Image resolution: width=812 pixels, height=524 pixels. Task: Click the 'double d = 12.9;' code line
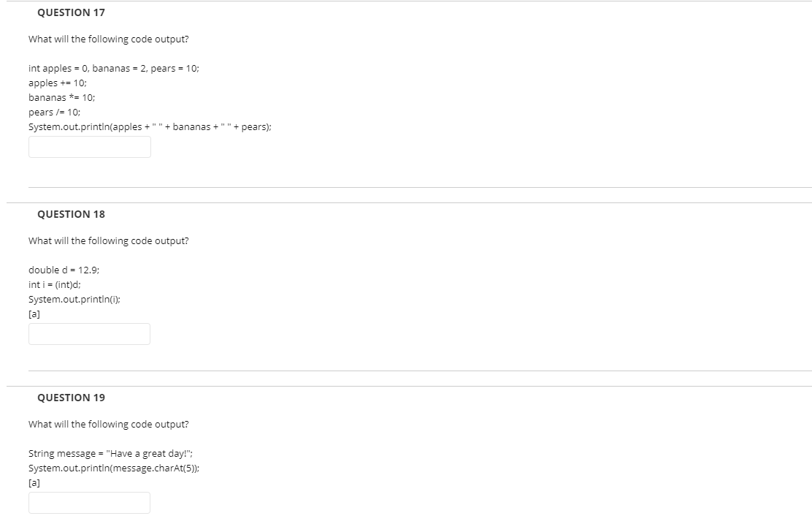pyautogui.click(x=64, y=270)
